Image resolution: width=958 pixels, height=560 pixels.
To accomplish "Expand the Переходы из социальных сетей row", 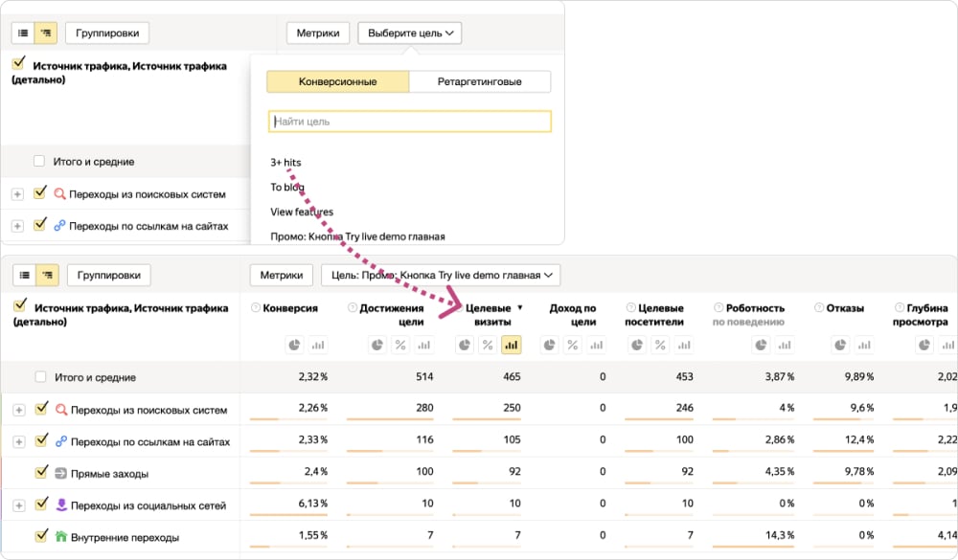I will (x=17, y=505).
